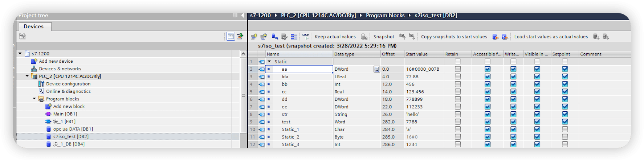Uncheck Setpoint checkbox for variable bb
Screen dimensions: 644x161
pos(565,84)
